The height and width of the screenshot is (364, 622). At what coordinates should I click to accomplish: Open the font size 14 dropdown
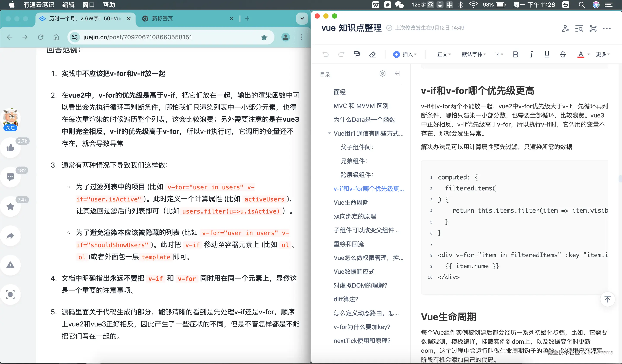tap(499, 54)
